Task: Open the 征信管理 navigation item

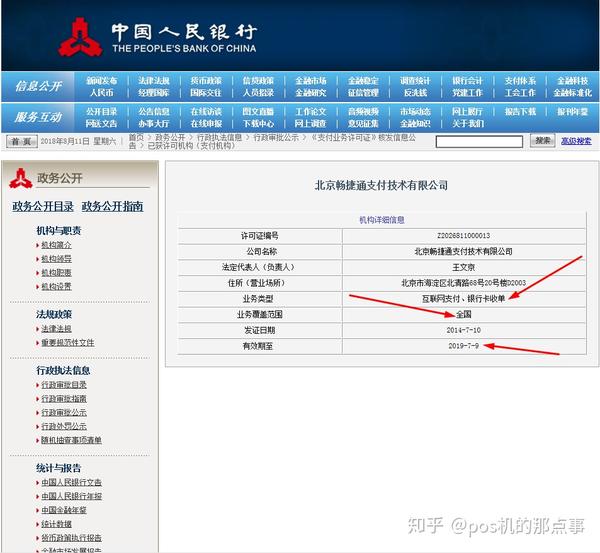Action: pos(363,93)
